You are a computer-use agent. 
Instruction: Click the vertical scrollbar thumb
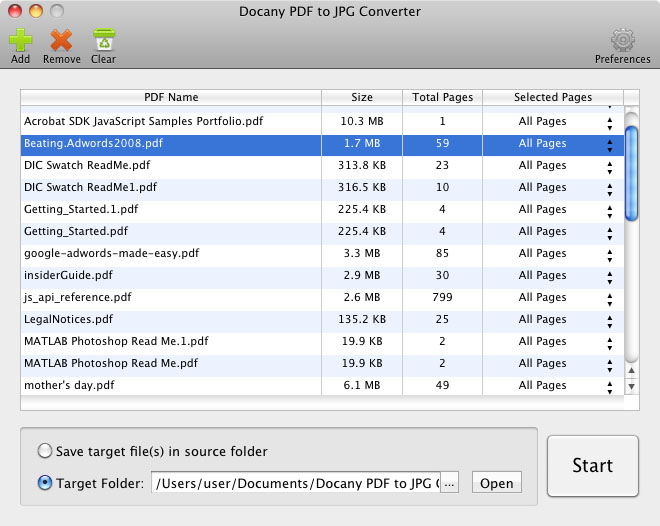(631, 170)
